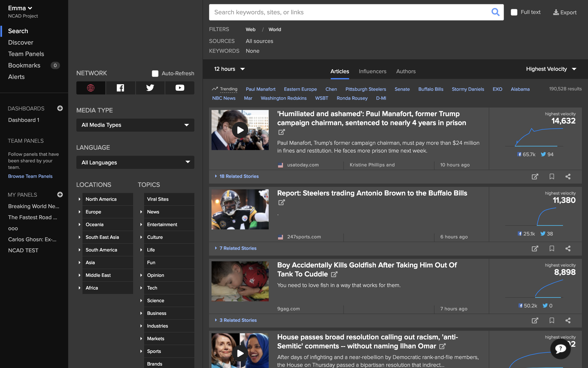Open Alerts in the sidebar
The image size is (588, 368).
[16, 77]
